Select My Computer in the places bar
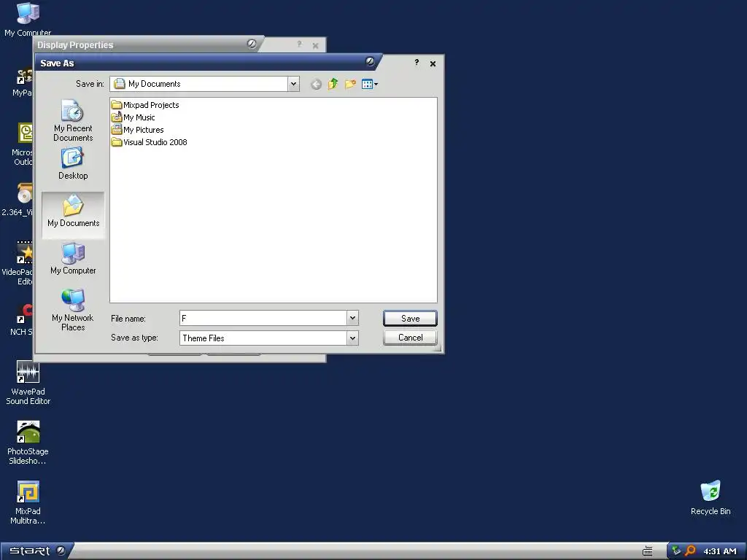The height and width of the screenshot is (560, 747). point(73,259)
